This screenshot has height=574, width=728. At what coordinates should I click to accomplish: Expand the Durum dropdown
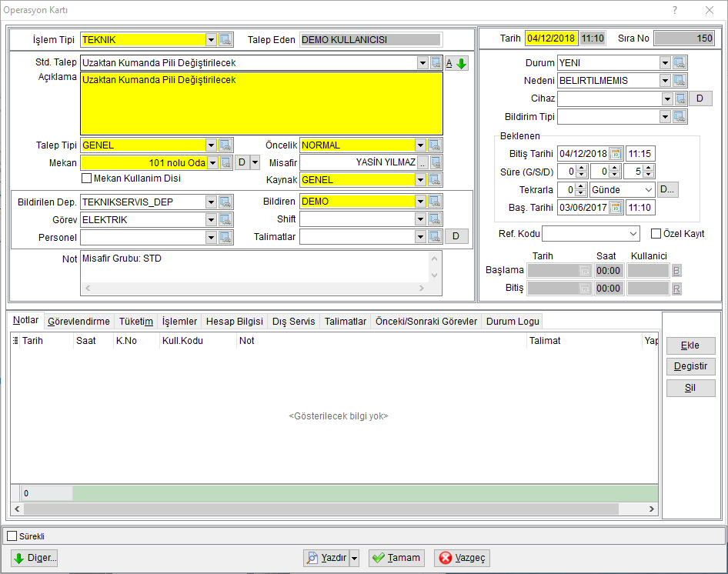[666, 62]
